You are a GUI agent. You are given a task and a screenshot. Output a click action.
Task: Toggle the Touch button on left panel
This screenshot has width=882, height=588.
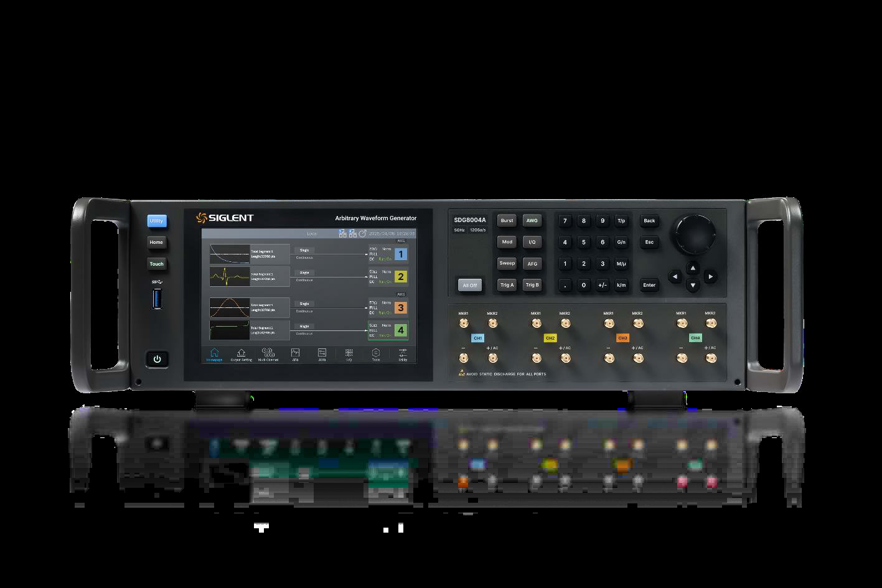coord(157,264)
